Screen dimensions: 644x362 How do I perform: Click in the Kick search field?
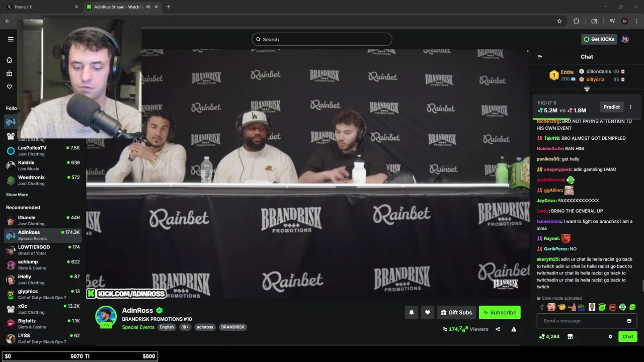[x=322, y=39]
